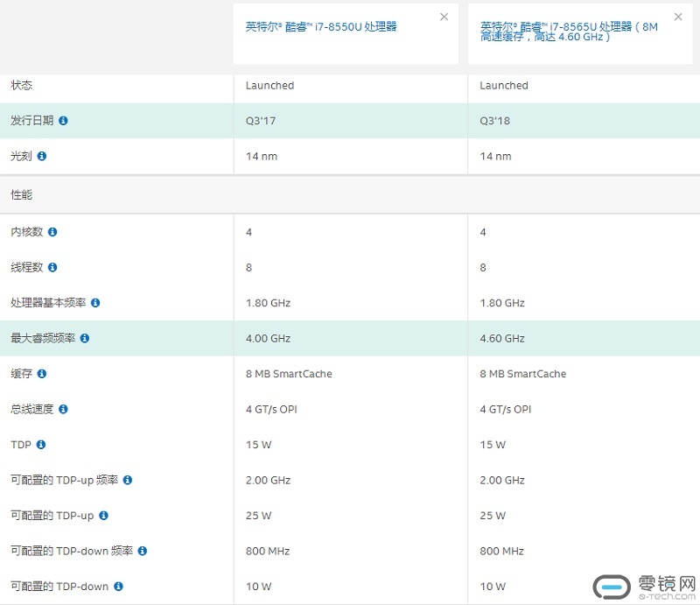Remove i7-8565U from comparison

click(677, 17)
